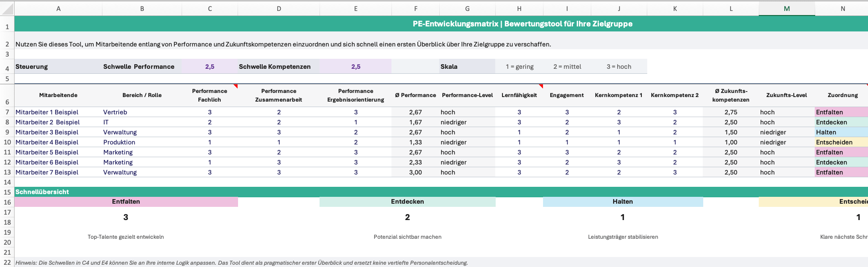Click Ø Zukunftskompetenzen value 2,75
The height and width of the screenshot is (267, 868).
[x=731, y=112]
